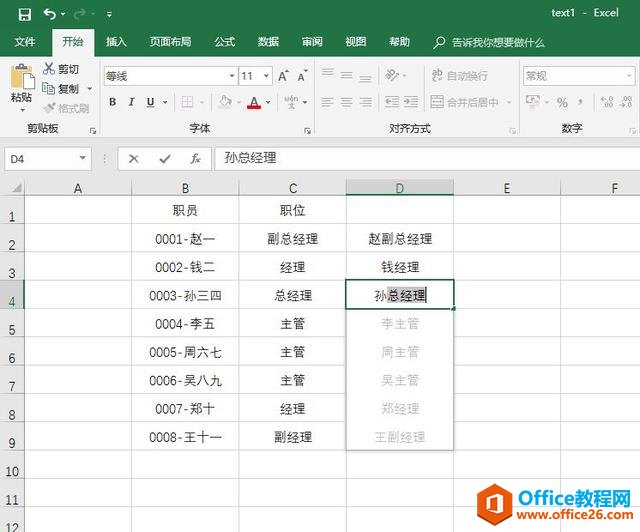
Task: Switch to the 页面布局 ribbon tab
Action: (x=170, y=42)
